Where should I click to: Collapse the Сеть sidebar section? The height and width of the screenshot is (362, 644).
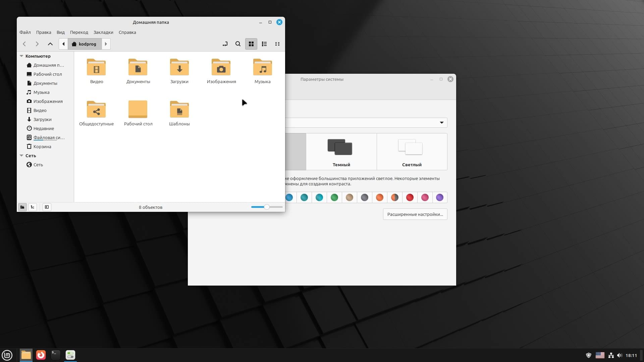pyautogui.click(x=21, y=156)
